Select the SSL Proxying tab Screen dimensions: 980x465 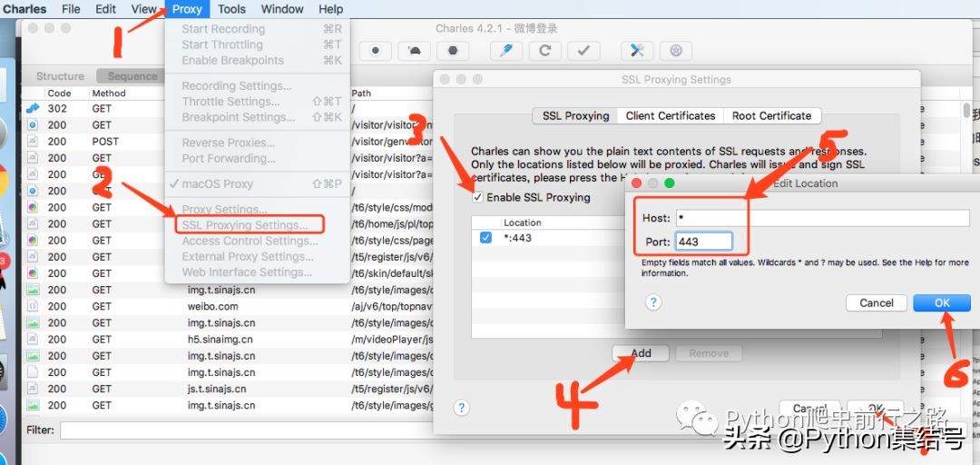click(x=575, y=115)
